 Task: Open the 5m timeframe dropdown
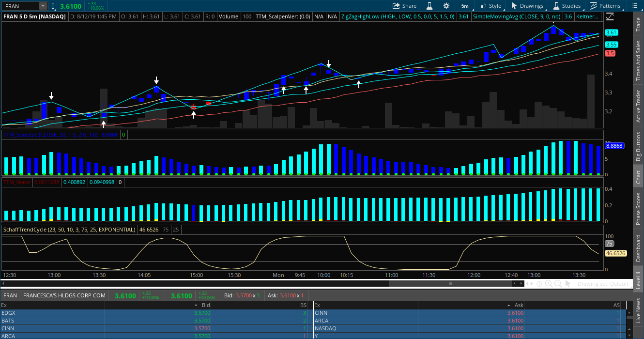[465, 6]
